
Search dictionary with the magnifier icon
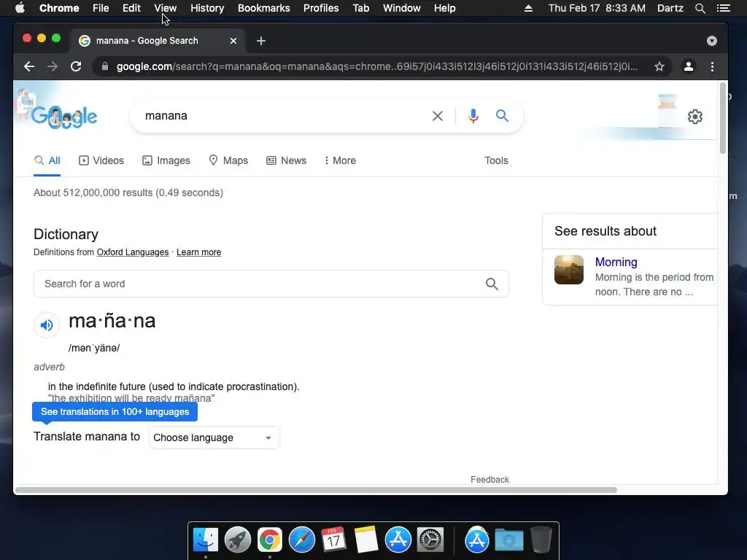(x=492, y=284)
